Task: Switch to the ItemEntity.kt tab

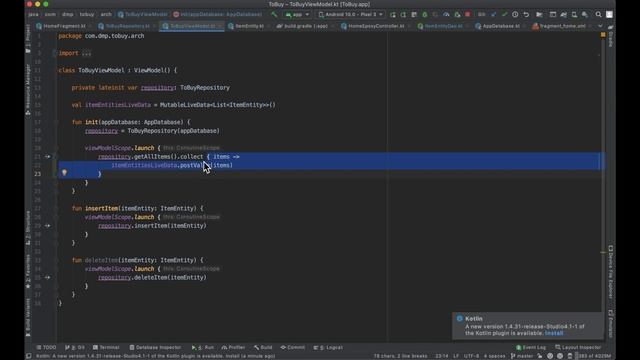Action: click(x=247, y=26)
